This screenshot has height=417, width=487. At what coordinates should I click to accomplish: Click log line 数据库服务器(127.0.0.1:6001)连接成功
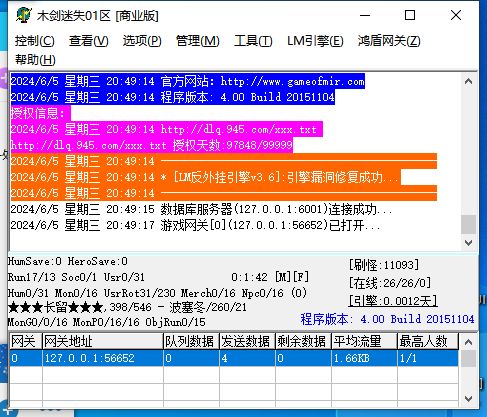[201, 209]
